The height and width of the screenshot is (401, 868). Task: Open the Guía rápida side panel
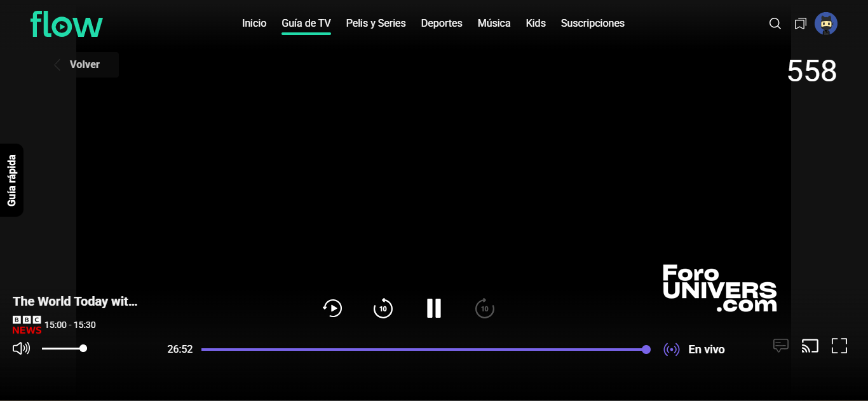click(11, 180)
